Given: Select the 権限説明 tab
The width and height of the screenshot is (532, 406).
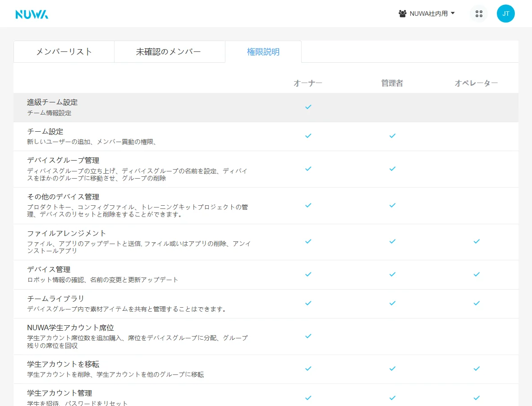Looking at the screenshot, I should (x=263, y=51).
